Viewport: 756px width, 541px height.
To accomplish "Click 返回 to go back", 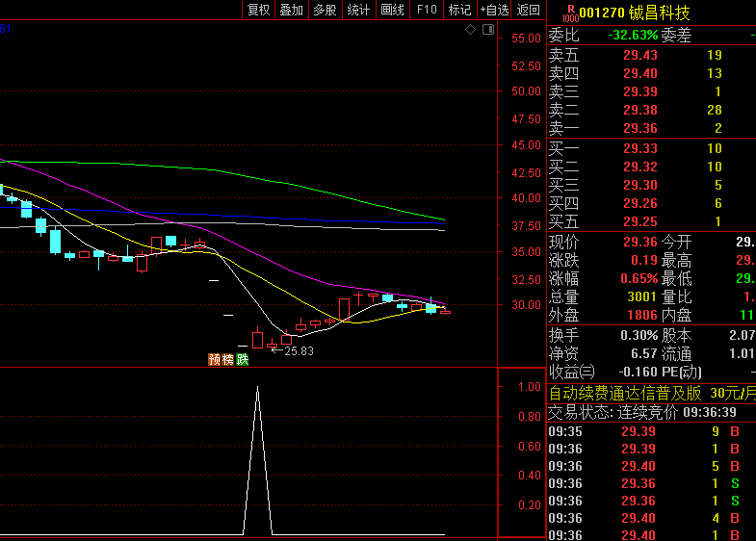I will tap(529, 10).
